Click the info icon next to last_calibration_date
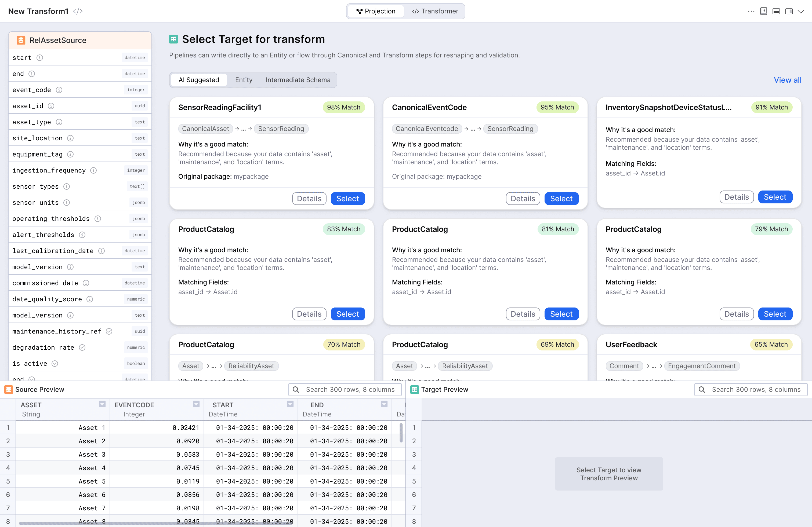This screenshot has height=527, width=812. (x=101, y=251)
